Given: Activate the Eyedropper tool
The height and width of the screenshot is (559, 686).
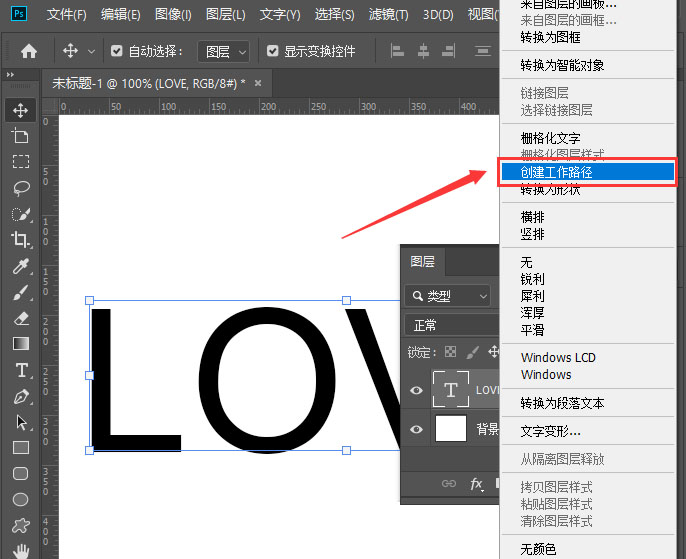Looking at the screenshot, I should 20,266.
